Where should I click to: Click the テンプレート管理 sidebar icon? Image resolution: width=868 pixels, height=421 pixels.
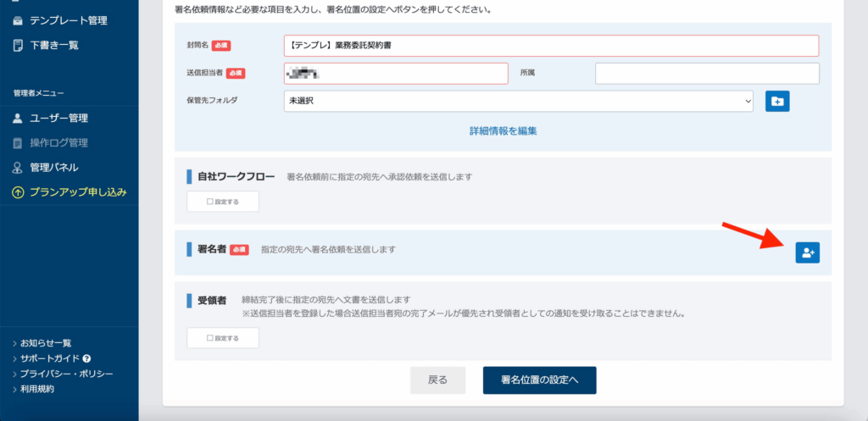pos(19,21)
